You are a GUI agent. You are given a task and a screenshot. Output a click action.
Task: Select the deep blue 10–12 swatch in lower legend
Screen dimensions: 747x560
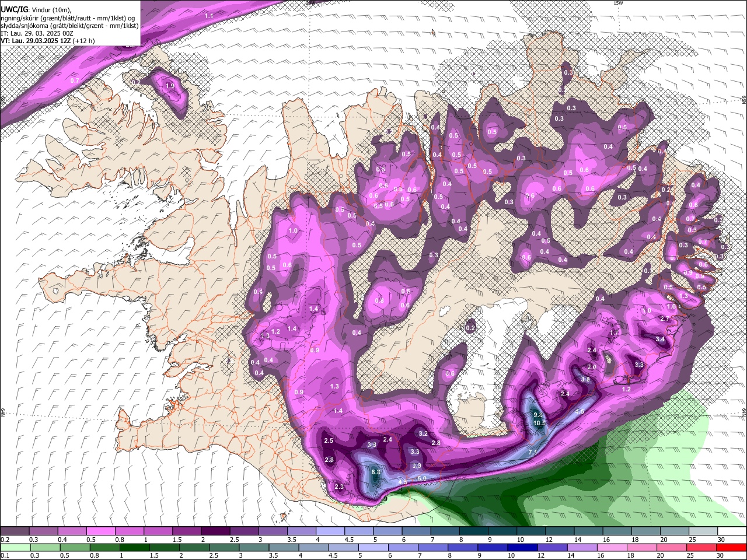[x=522, y=547]
